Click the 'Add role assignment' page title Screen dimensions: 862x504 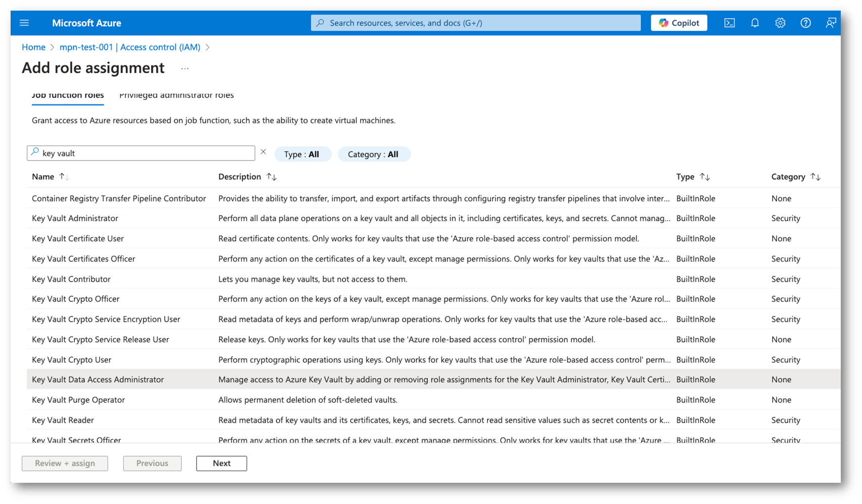93,68
